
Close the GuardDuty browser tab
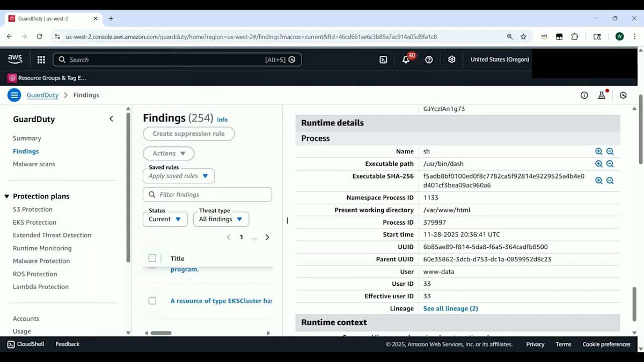pos(96,18)
